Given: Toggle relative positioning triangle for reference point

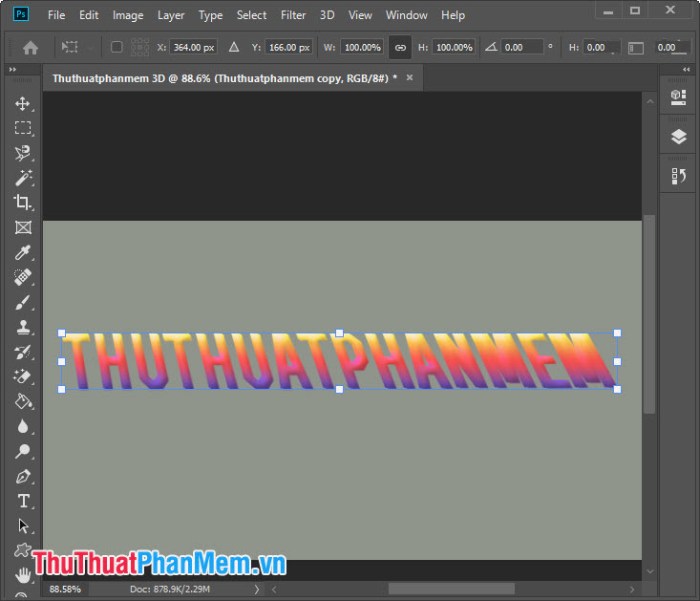Looking at the screenshot, I should [234, 47].
